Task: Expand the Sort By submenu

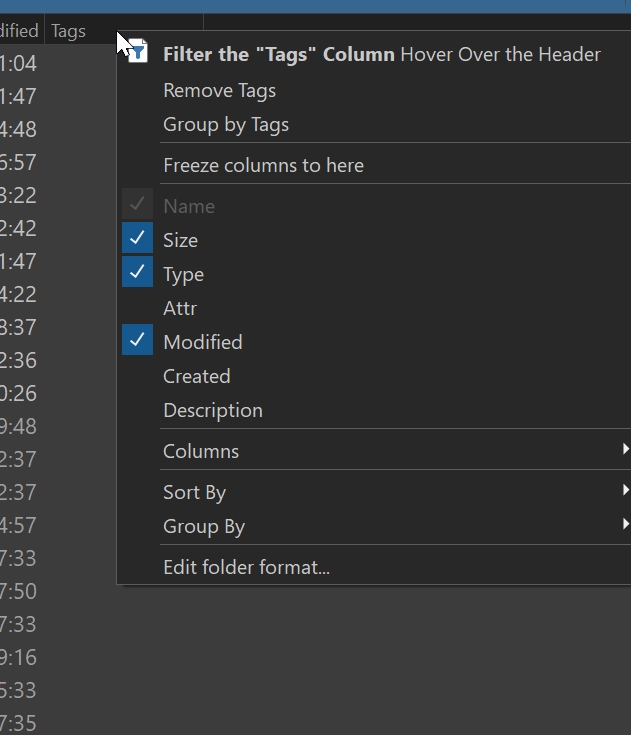Action: tap(194, 492)
